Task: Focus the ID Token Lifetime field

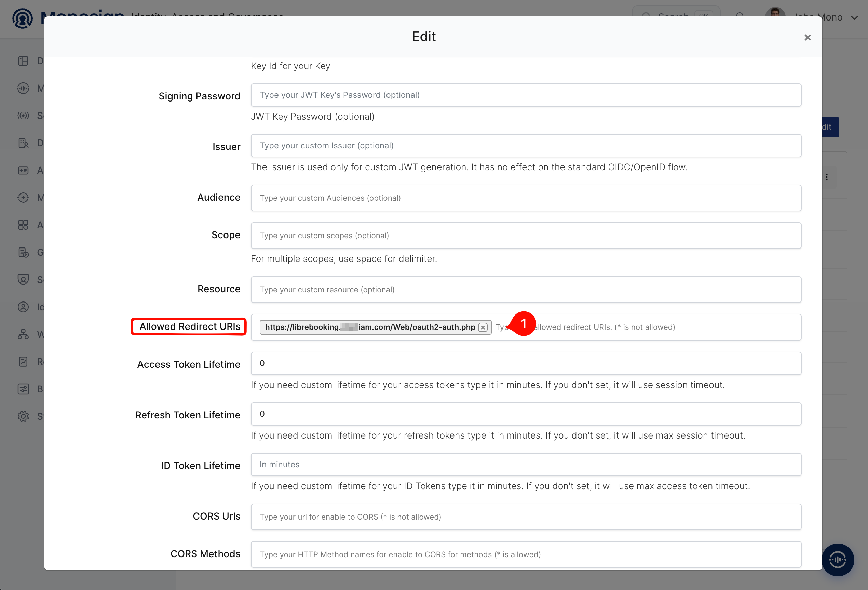Action: (526, 465)
